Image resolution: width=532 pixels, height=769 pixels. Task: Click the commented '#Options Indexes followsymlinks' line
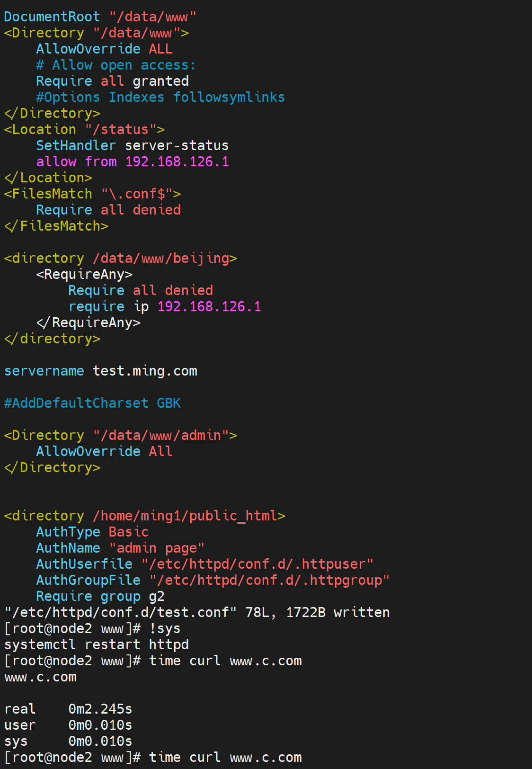tap(160, 98)
